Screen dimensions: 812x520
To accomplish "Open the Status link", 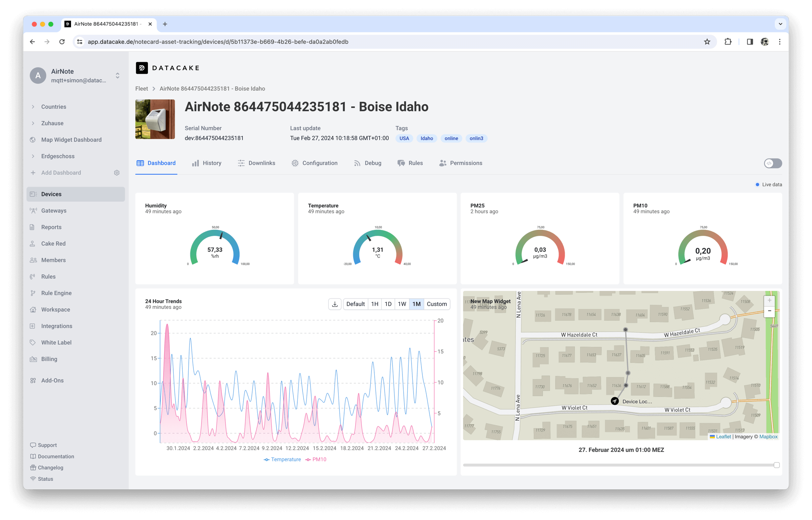I will [42, 479].
